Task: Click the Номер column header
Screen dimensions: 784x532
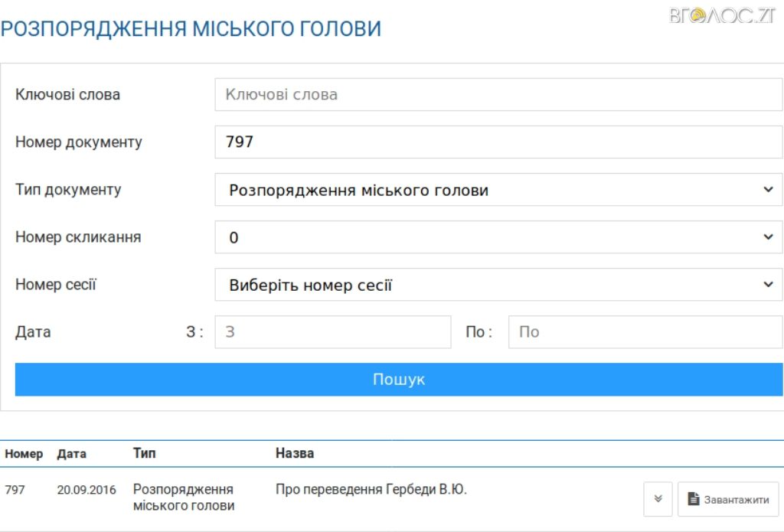Action: [24, 454]
